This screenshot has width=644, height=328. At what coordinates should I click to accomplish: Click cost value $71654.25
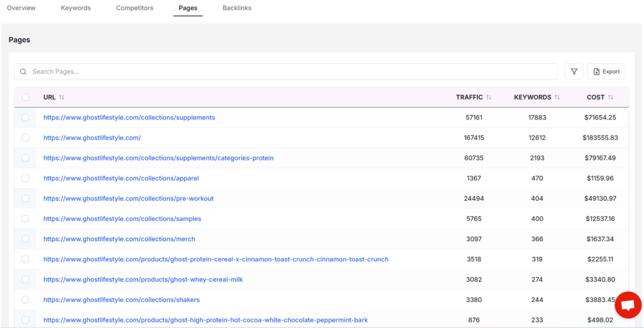[x=600, y=118]
